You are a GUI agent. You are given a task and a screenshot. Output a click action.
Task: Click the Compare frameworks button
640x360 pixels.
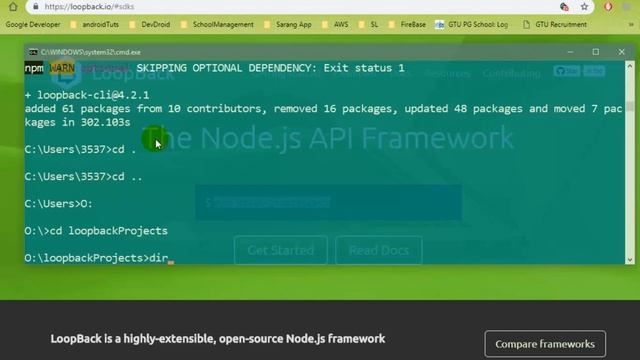tap(545, 344)
